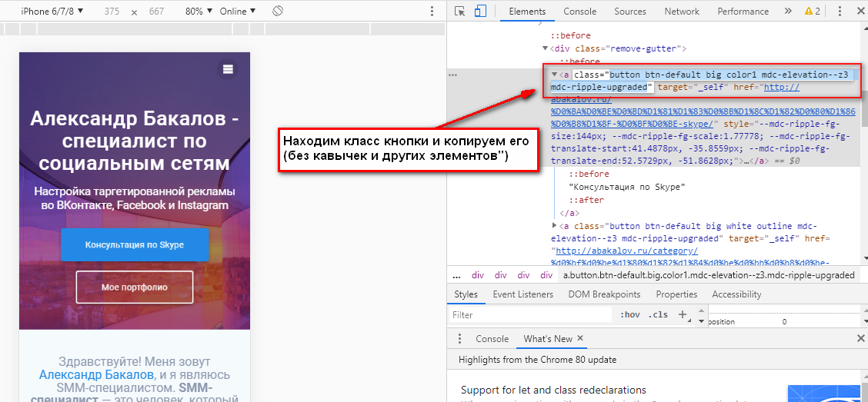Viewport: 868px width, 402px height.
Task: Add a new style rule plus icon
Action: click(682, 314)
